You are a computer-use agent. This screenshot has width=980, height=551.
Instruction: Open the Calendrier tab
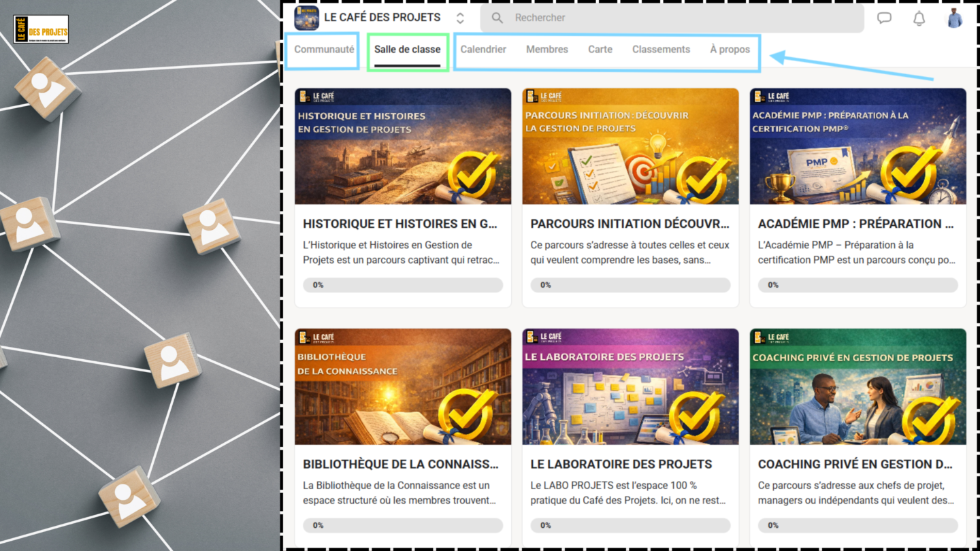pyautogui.click(x=483, y=49)
